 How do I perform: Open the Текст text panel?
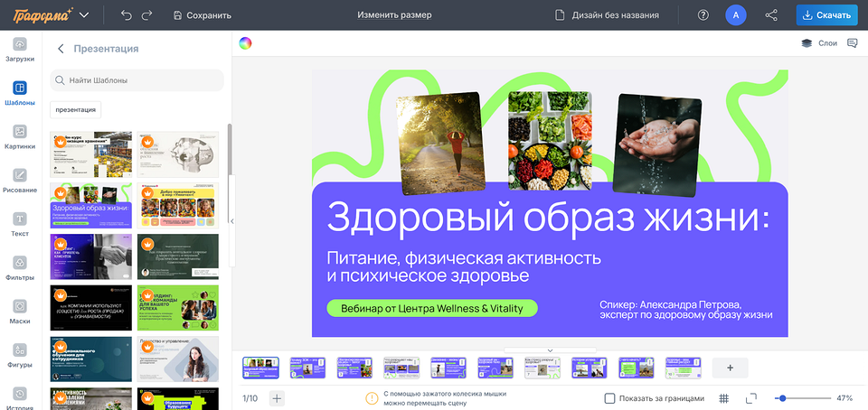pyautogui.click(x=20, y=224)
